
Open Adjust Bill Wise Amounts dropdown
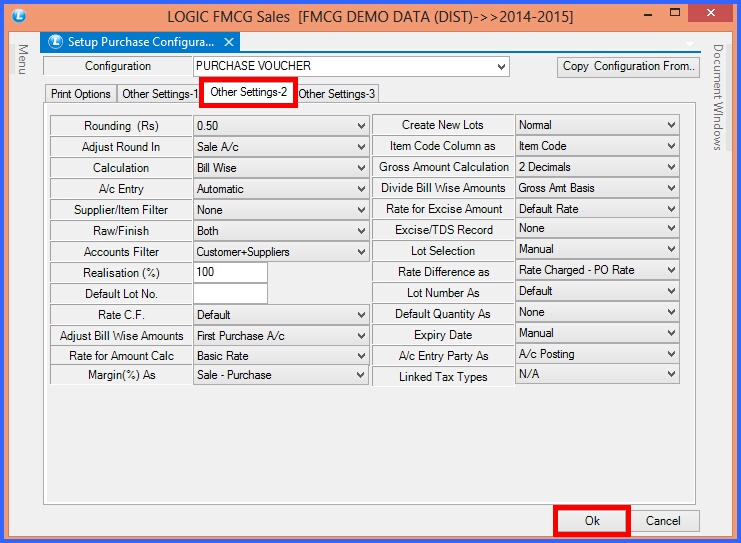coord(281,336)
